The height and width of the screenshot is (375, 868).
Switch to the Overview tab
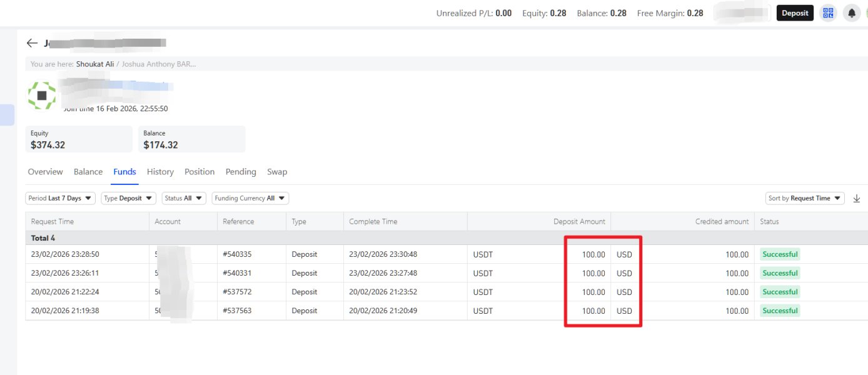[45, 172]
